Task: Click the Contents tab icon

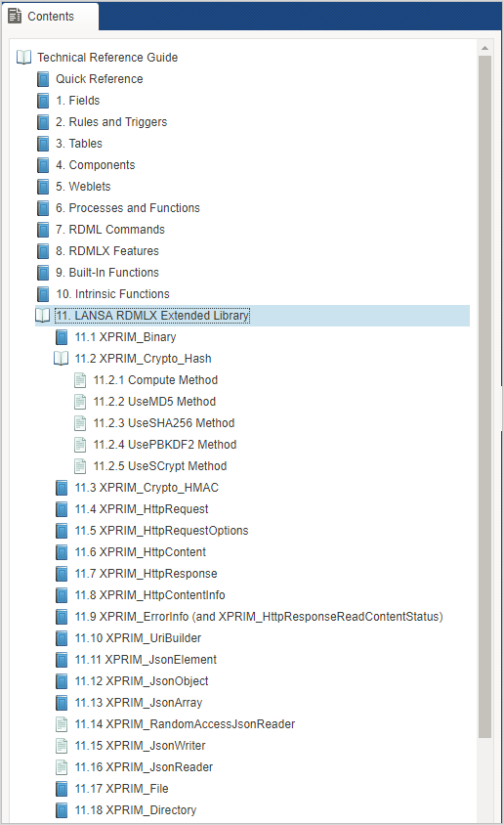Action: (x=15, y=17)
